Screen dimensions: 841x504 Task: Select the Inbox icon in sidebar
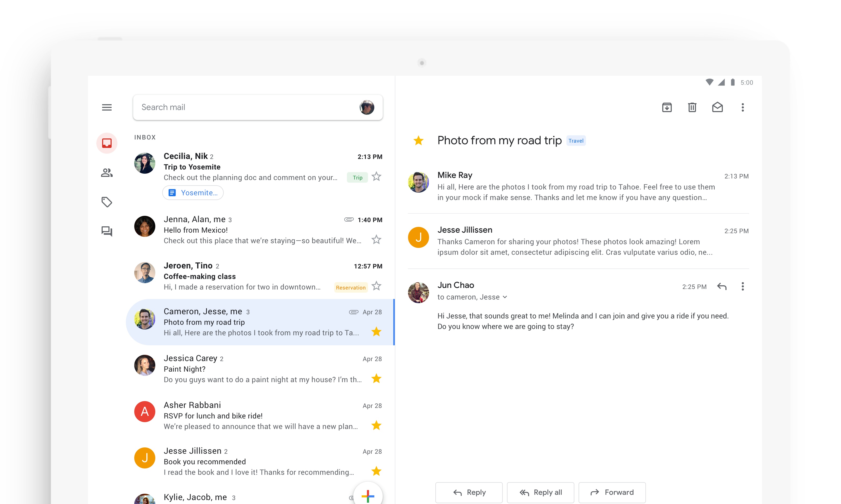[107, 143]
